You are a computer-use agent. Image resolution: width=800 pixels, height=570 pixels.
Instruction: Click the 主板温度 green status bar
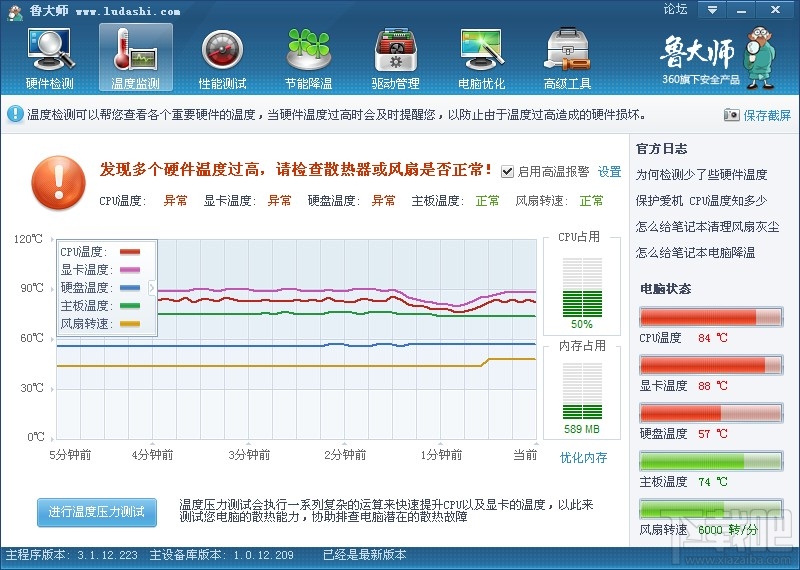pyautogui.click(x=711, y=461)
